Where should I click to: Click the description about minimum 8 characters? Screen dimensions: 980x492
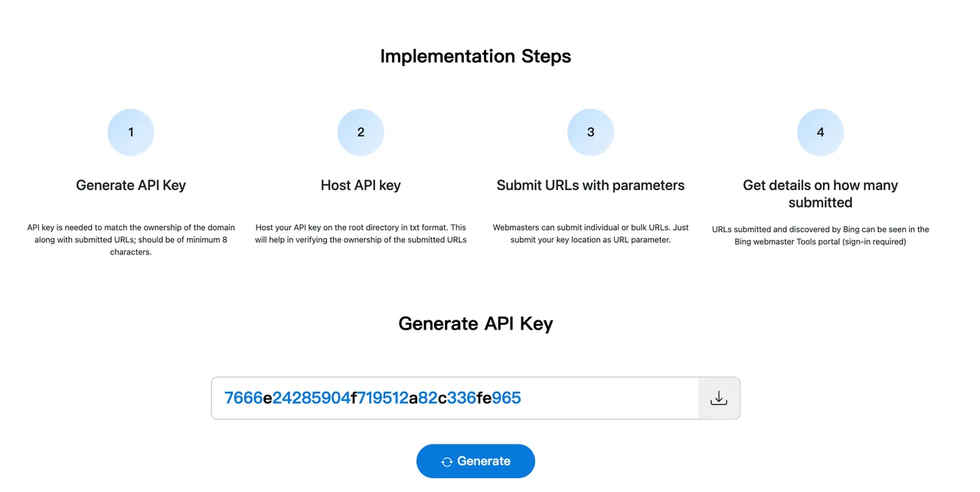131,240
